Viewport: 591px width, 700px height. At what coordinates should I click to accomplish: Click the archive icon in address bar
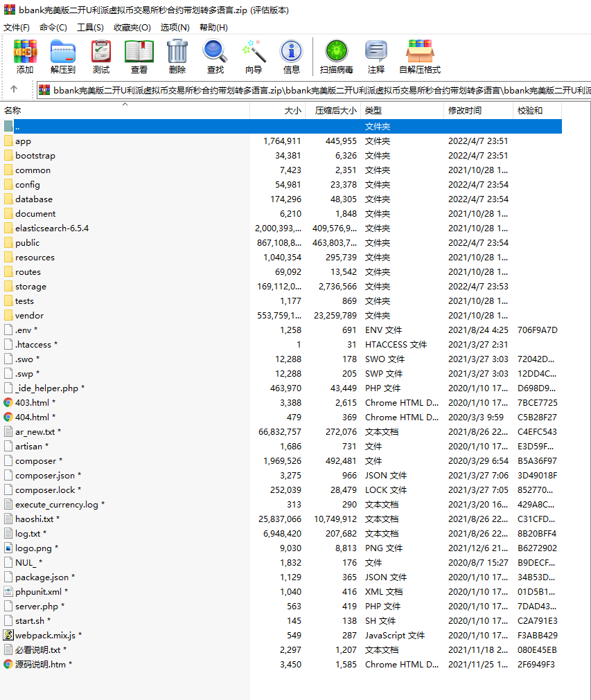point(44,90)
